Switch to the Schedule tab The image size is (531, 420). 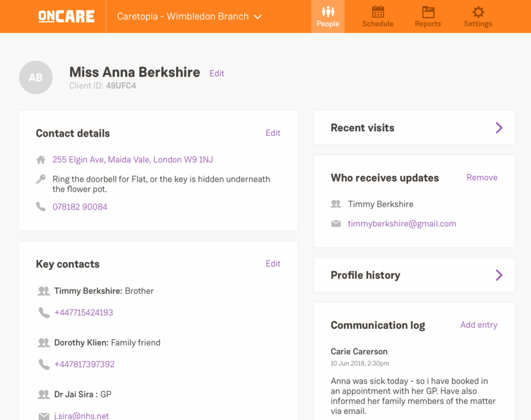(x=378, y=17)
